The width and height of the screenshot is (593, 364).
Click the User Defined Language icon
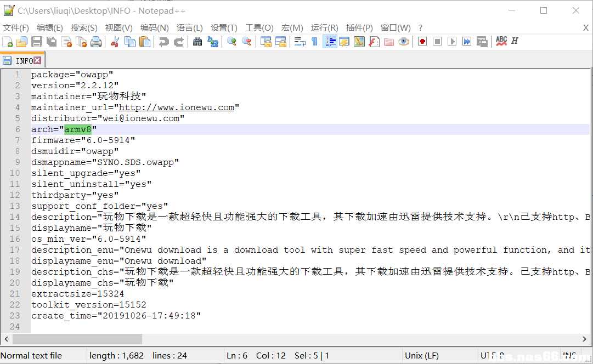tap(344, 42)
